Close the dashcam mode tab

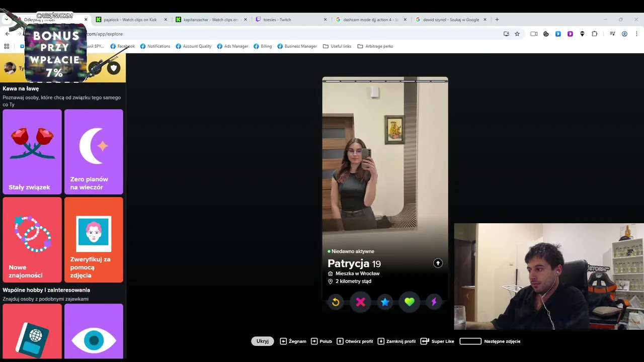click(x=405, y=20)
